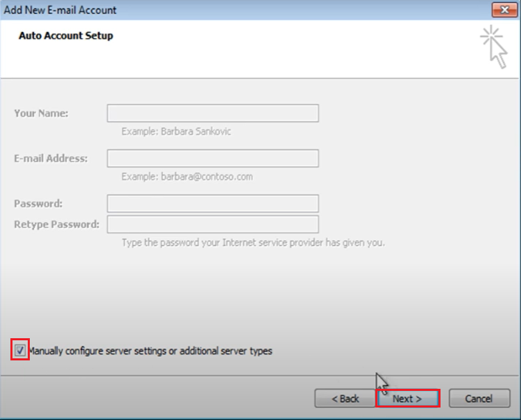This screenshot has height=420, width=521.
Task: Click the Internet service provider password hint
Action: click(253, 243)
